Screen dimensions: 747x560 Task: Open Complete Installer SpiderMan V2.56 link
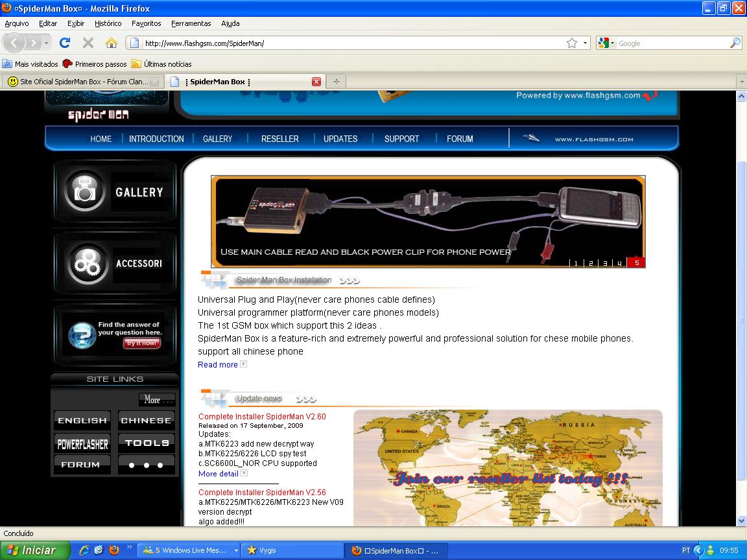(262, 493)
